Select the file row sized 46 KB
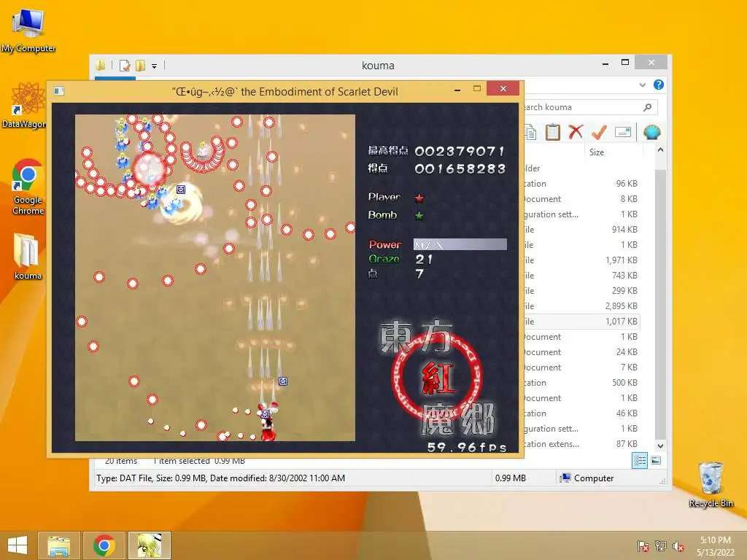 coord(581,413)
